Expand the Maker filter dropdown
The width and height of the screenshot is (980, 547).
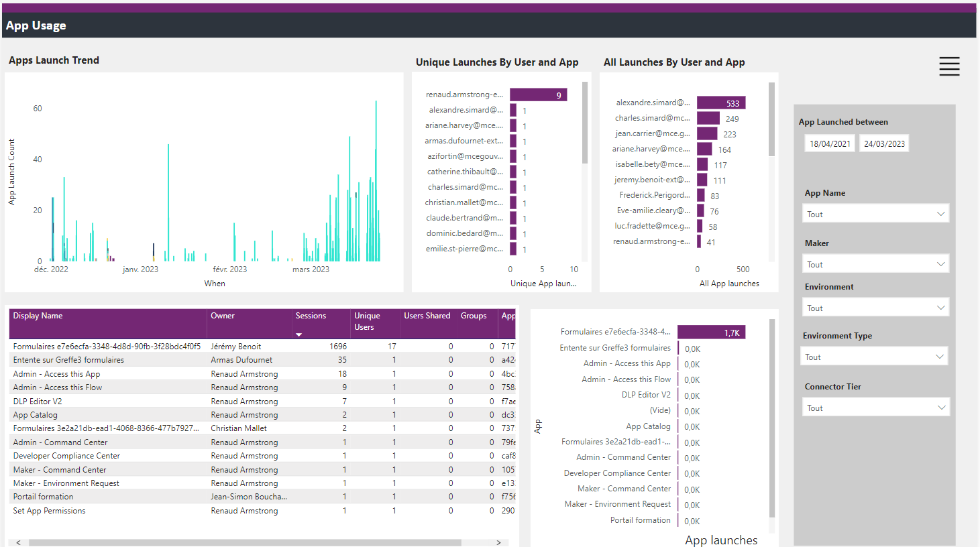click(876, 264)
